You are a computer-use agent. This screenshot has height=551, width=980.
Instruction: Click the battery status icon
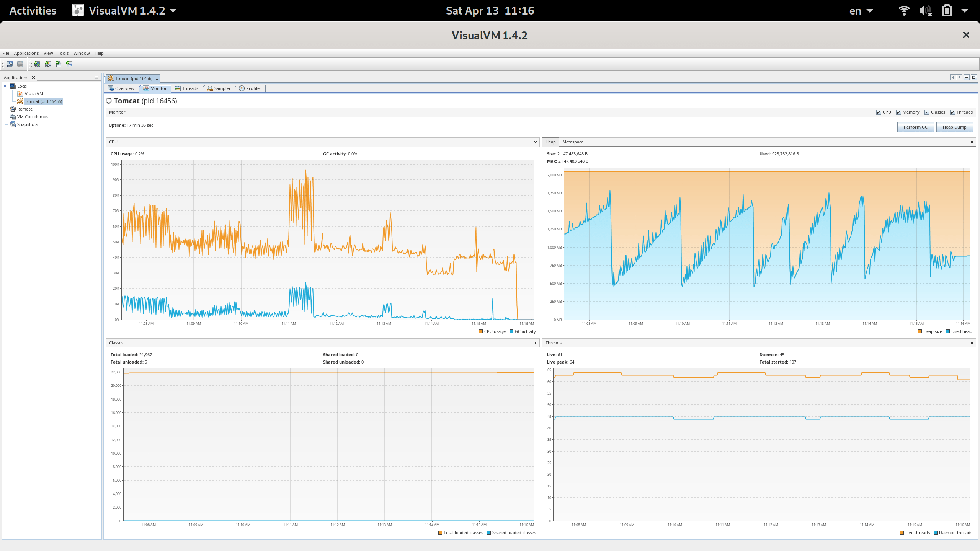point(947,10)
